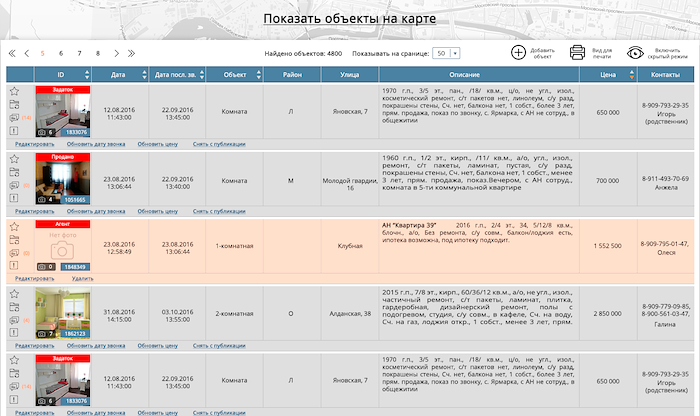Open items-per-page dropdown showing 50
This screenshot has width=700, height=416.
446,54
